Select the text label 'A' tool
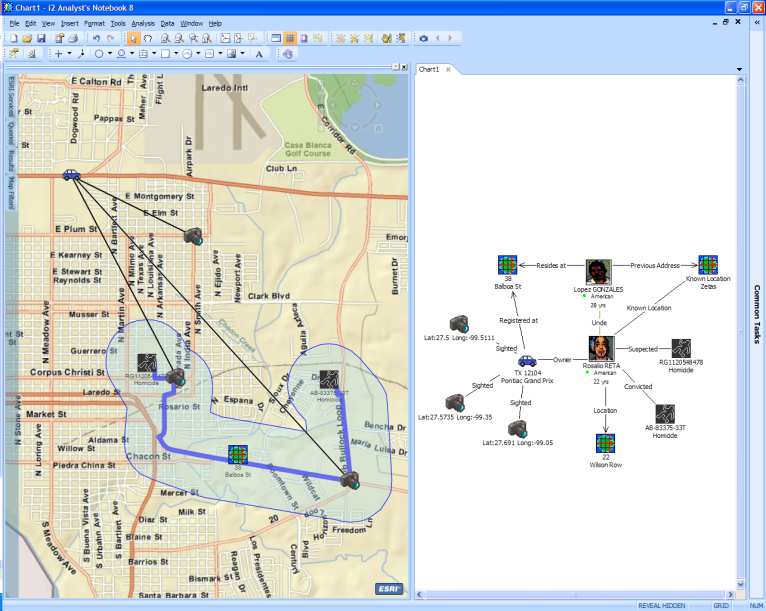The height and width of the screenshot is (611, 766). [x=259, y=54]
